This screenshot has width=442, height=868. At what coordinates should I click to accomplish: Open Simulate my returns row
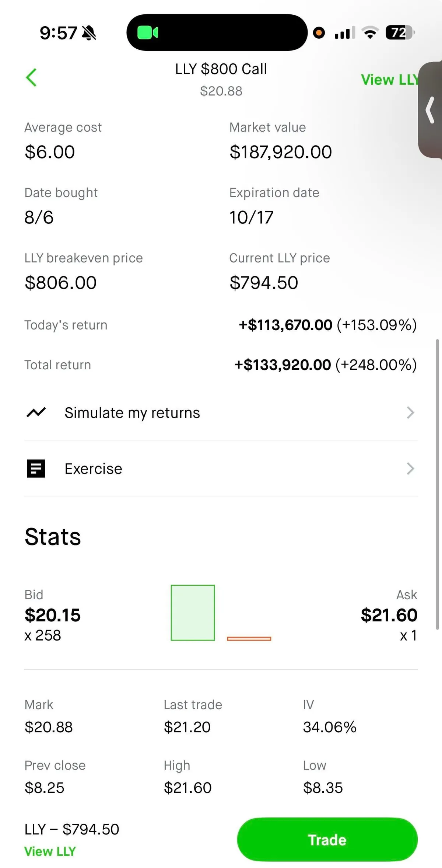click(221, 412)
